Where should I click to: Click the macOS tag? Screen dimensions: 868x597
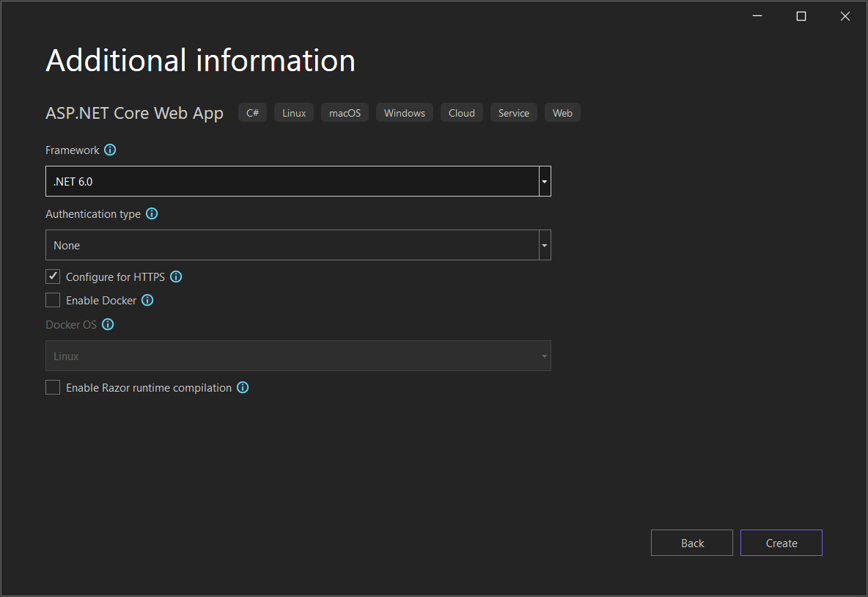(345, 112)
